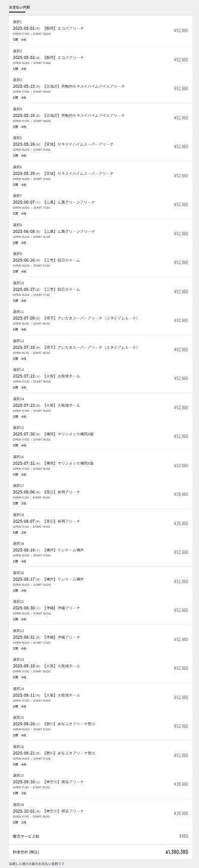Select 選択15 マリンメッセ福岡A館 2025/07/30 entry

tap(100, 437)
